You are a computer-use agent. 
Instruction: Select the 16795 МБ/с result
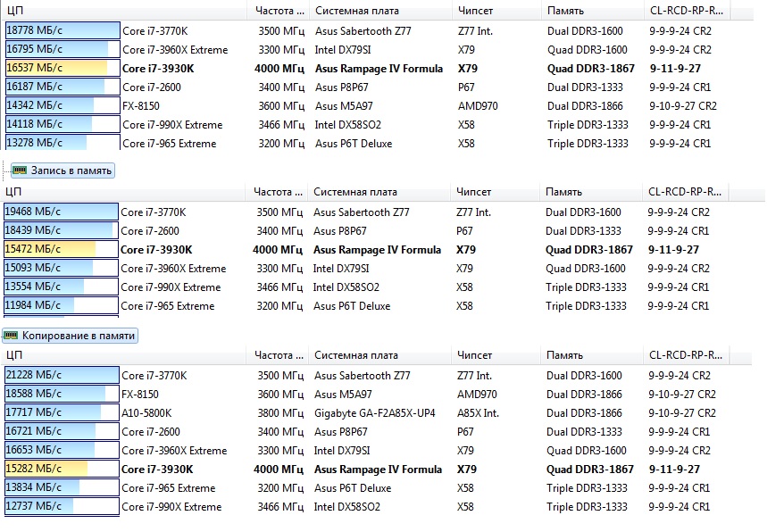pos(63,49)
